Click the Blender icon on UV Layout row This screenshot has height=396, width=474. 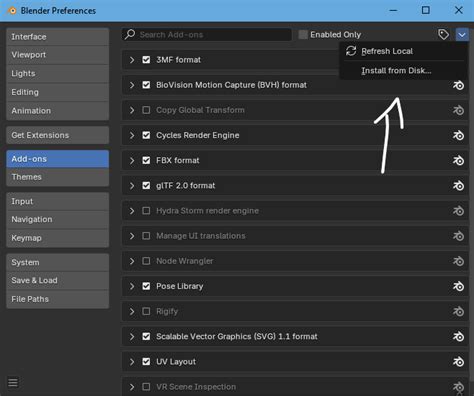[458, 362]
